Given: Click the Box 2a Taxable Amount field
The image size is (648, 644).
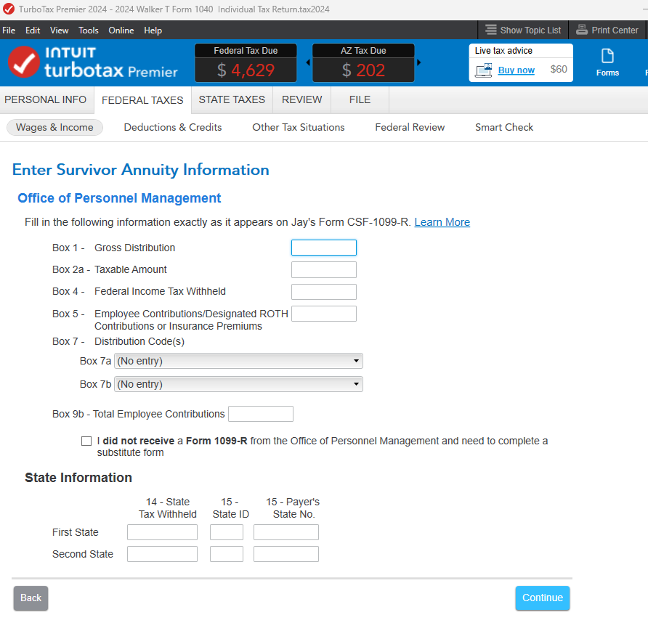Looking at the screenshot, I should pyautogui.click(x=324, y=270).
